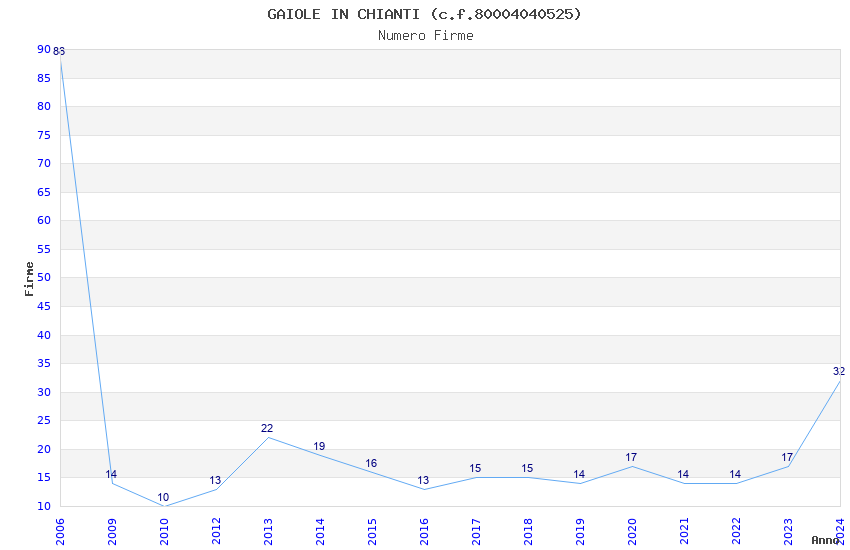Click the y-axis tick value 30

(x=44, y=392)
